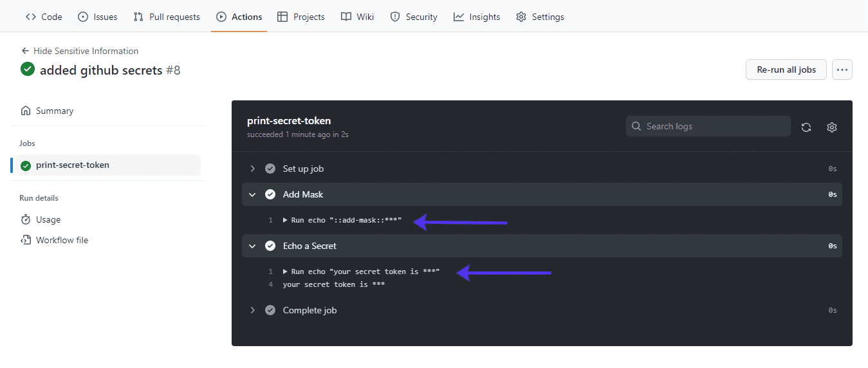Collapse the Add Mask step
Viewport: 868px width, 368px height.
click(x=542, y=194)
